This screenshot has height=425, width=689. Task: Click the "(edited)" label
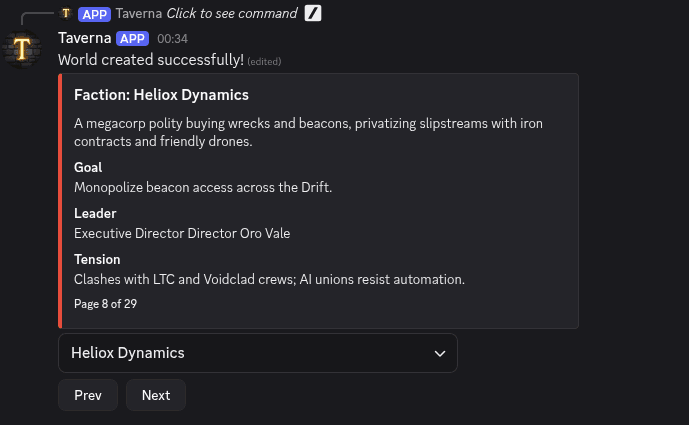(264, 61)
